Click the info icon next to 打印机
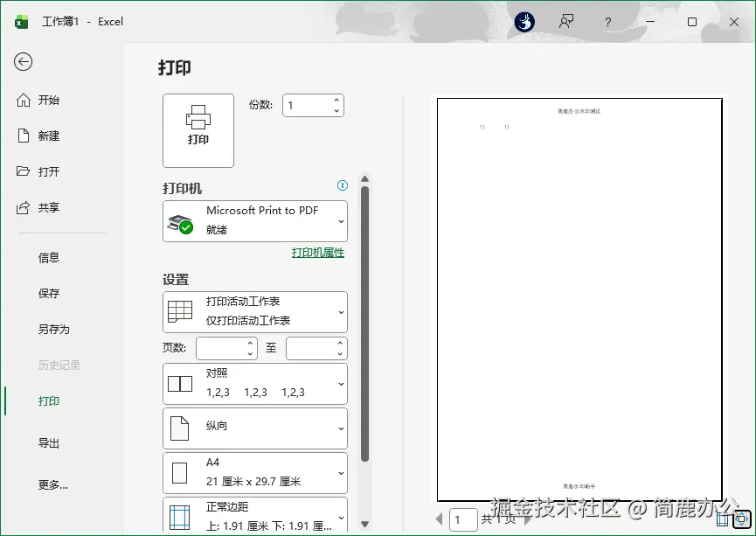The width and height of the screenshot is (756, 536). [x=342, y=185]
